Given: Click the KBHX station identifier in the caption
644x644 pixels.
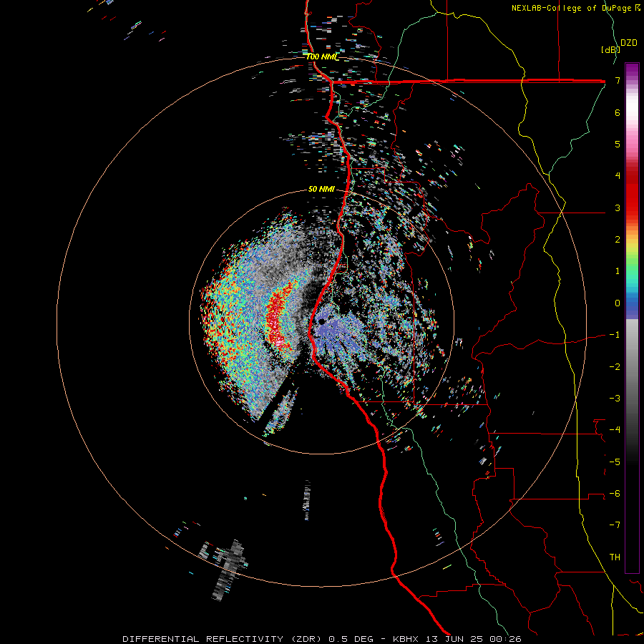Looking at the screenshot, I should pos(406,639).
